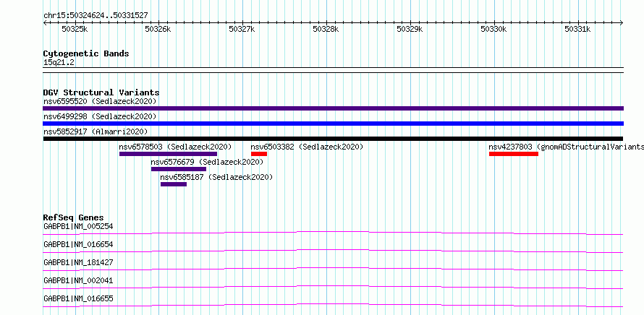Click the chr15:50324624..50331527 coordinate label

pyautogui.click(x=96, y=16)
